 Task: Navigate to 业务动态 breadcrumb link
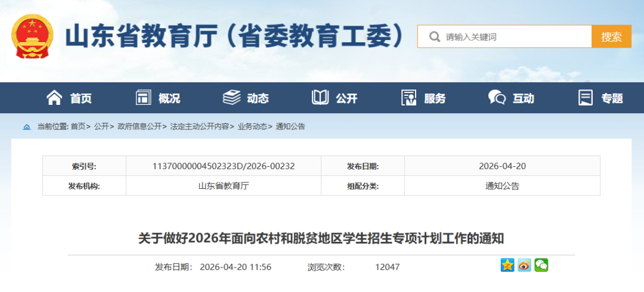pyautogui.click(x=252, y=127)
